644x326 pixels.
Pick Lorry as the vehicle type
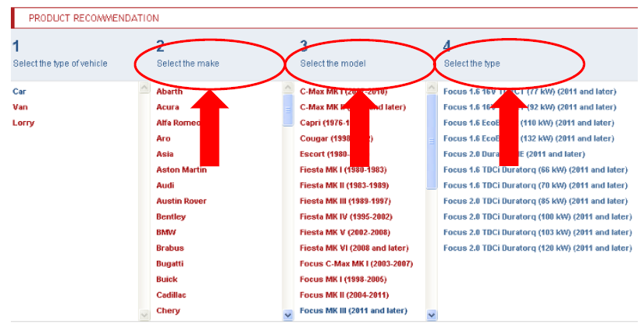click(x=23, y=123)
